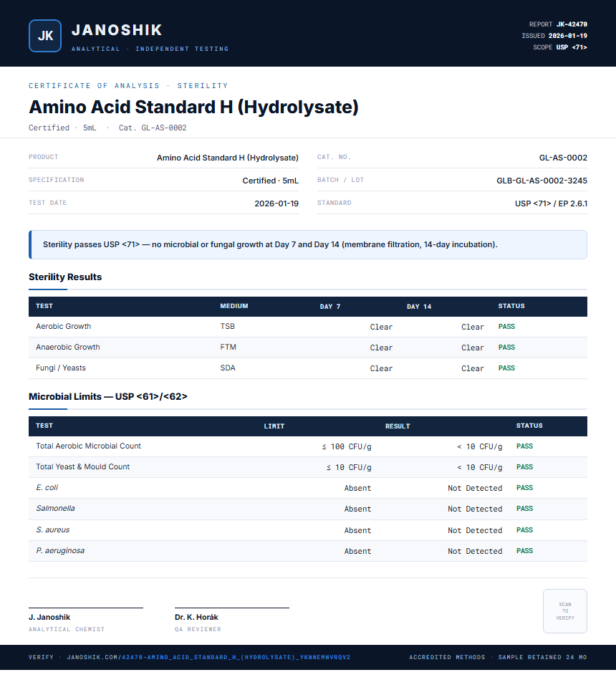Screen dimensions: 616x690
Task: Click Not Detected result for Salmonella
Action: coord(475,509)
